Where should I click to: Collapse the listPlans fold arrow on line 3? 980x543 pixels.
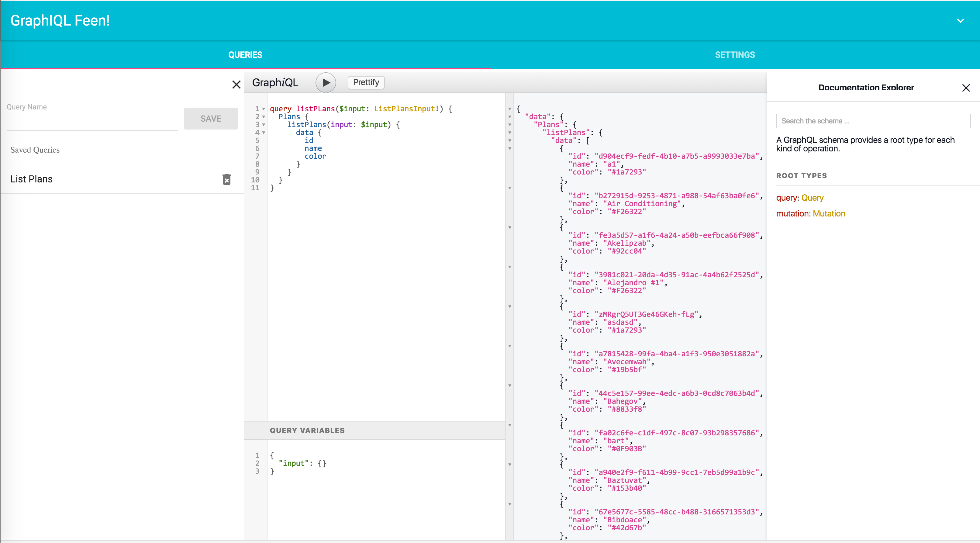pyautogui.click(x=264, y=124)
